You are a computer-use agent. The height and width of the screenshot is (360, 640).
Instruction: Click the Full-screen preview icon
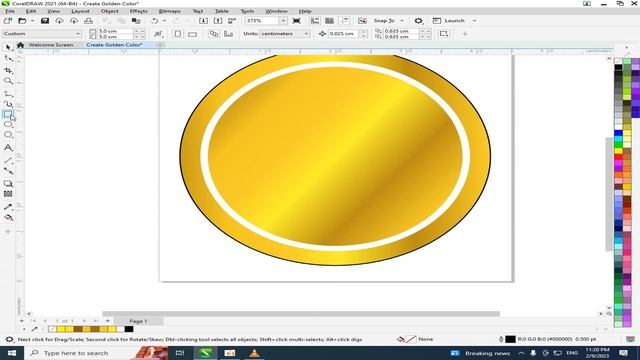(297, 21)
